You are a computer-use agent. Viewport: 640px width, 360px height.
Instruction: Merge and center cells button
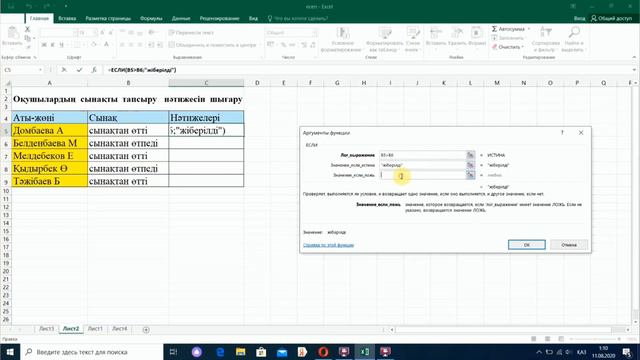212,45
